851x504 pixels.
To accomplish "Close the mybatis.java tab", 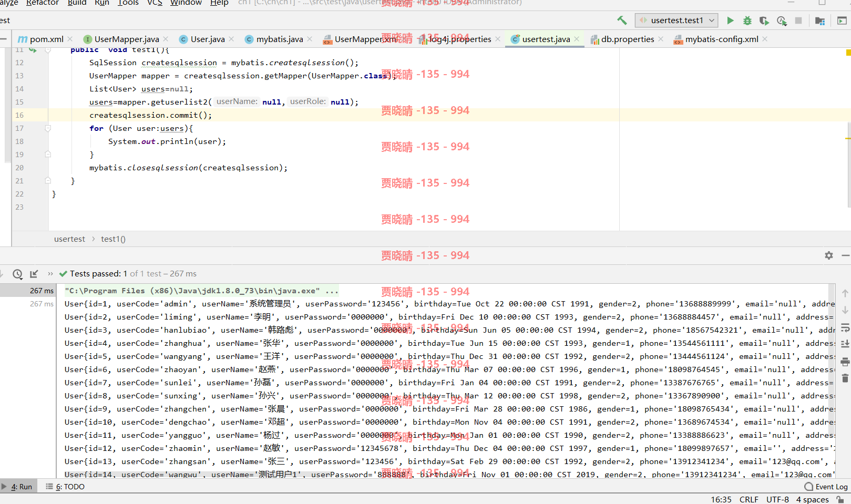I will (x=310, y=39).
